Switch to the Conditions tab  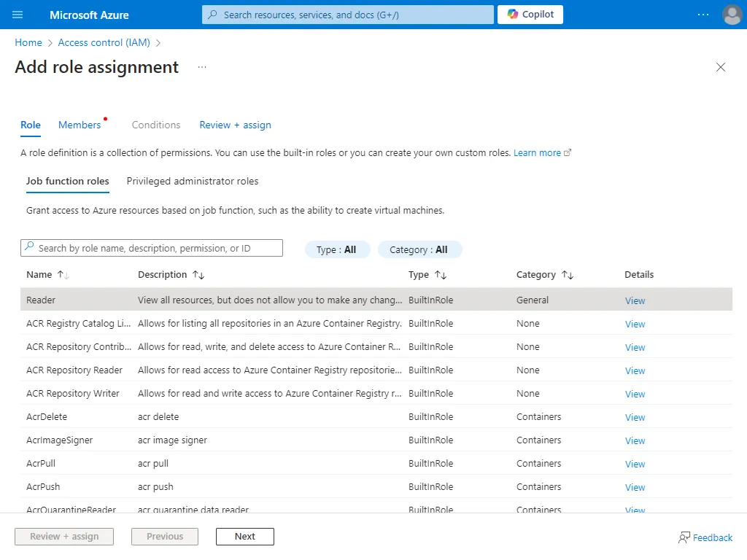click(x=156, y=125)
